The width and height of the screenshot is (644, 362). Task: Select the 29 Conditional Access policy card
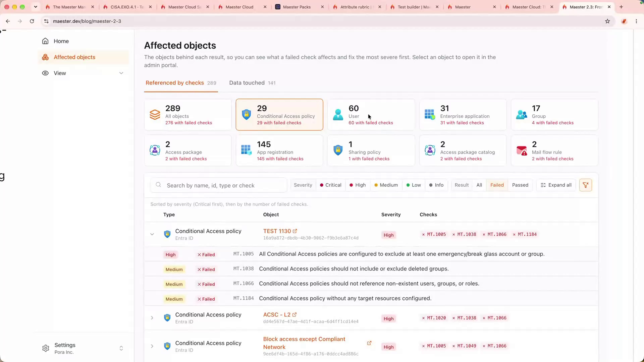[x=279, y=115]
